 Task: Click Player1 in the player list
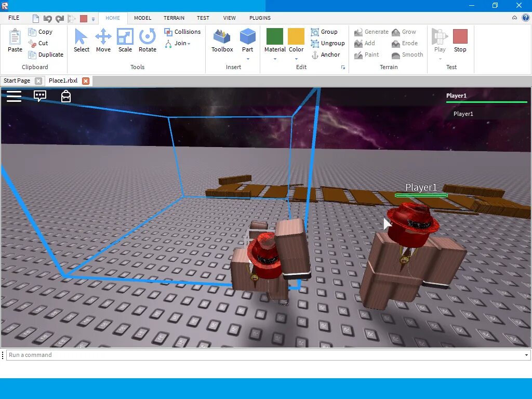(x=463, y=114)
